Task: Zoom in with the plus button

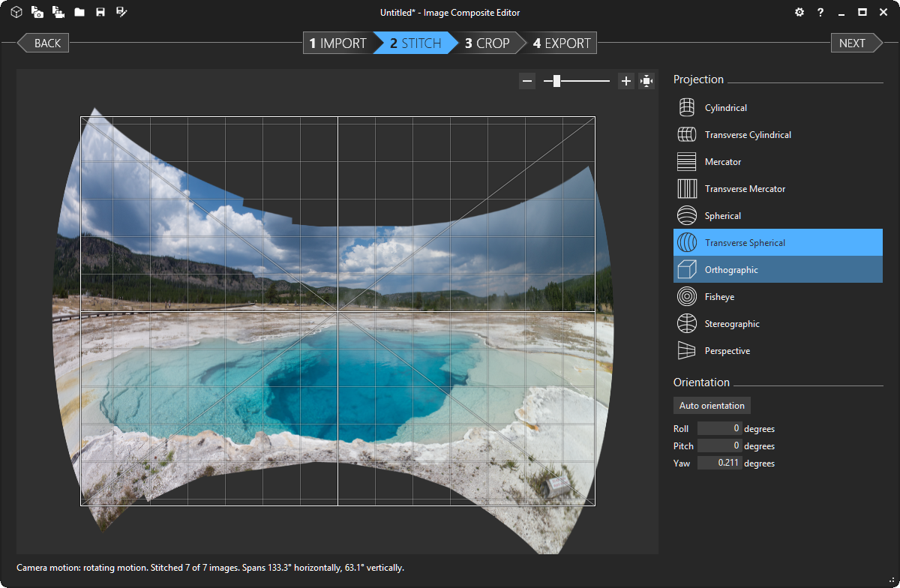Action: 626,81
